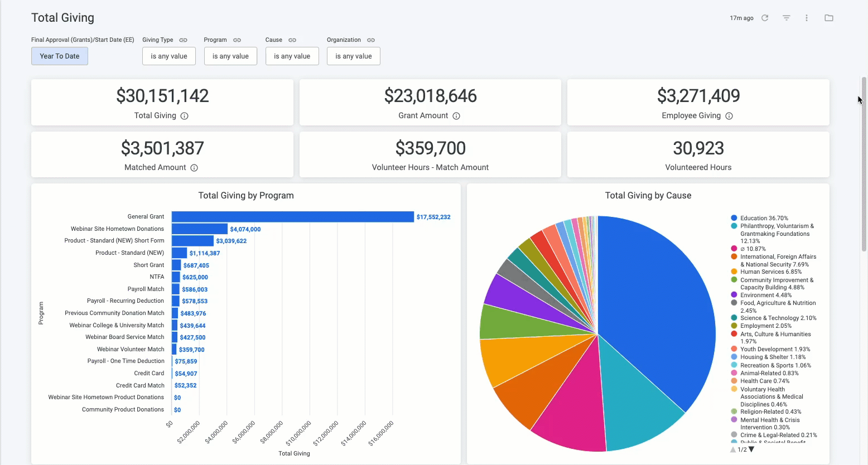868x465 pixels.
Task: Toggle International, Foreign Affairs legend entry
Action: (773, 260)
